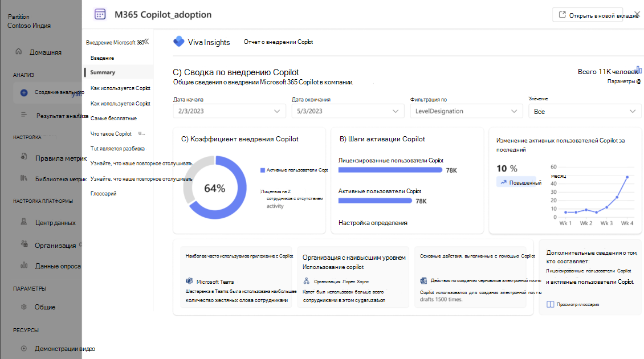Screen dimensions: 644x359
Task: Click the first Как используется Copilot page
Action: click(x=120, y=88)
